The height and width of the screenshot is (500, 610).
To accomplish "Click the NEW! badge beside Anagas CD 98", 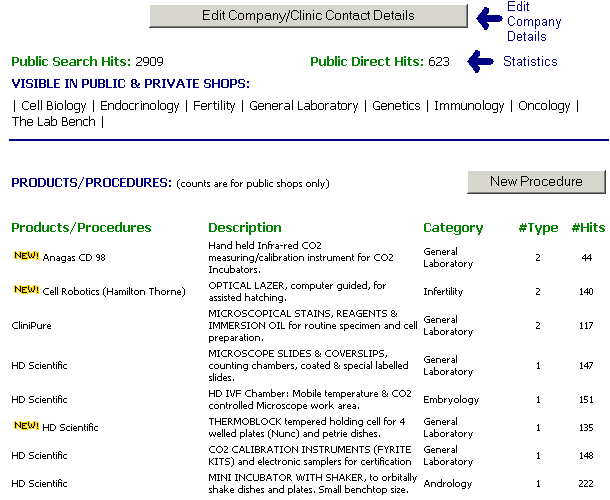I will pyautogui.click(x=26, y=256).
